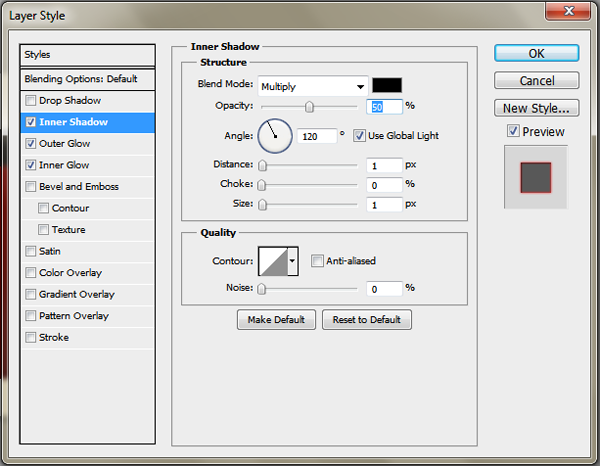Toggle the Preview checkbox
The image size is (600, 466).
point(513,131)
